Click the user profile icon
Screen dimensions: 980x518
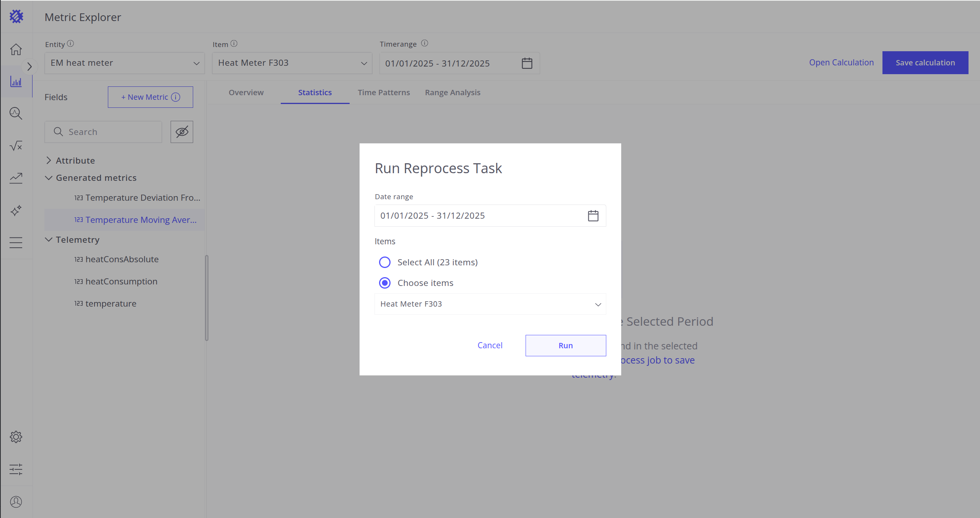click(x=16, y=502)
